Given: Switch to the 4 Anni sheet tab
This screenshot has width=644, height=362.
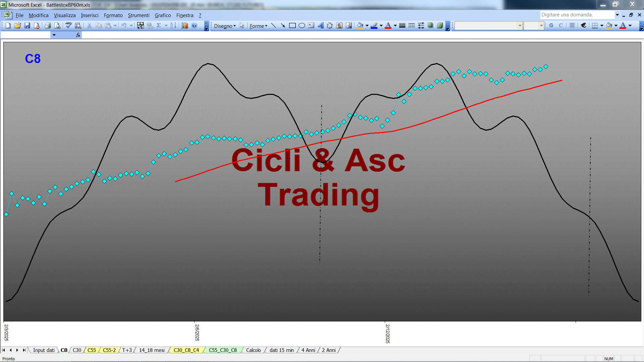Looking at the screenshot, I should coord(308,350).
